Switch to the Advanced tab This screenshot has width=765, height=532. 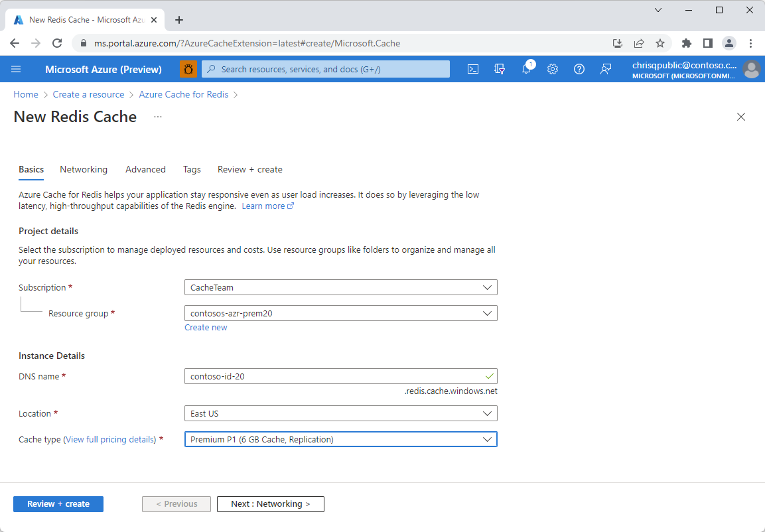(x=145, y=169)
